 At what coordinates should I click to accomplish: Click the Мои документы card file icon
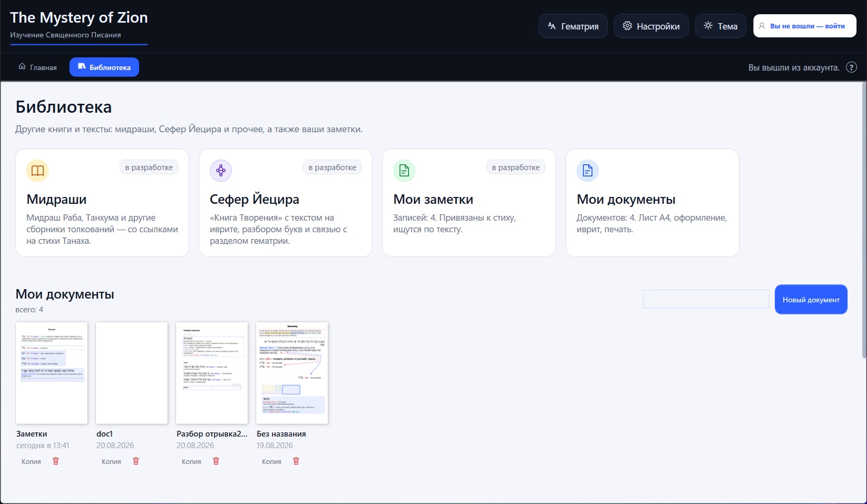click(588, 171)
